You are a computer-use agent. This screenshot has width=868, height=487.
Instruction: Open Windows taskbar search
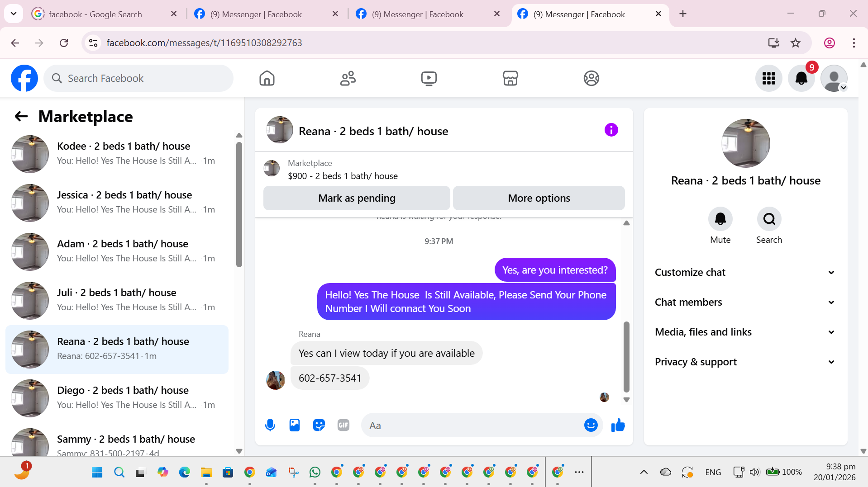119,473
